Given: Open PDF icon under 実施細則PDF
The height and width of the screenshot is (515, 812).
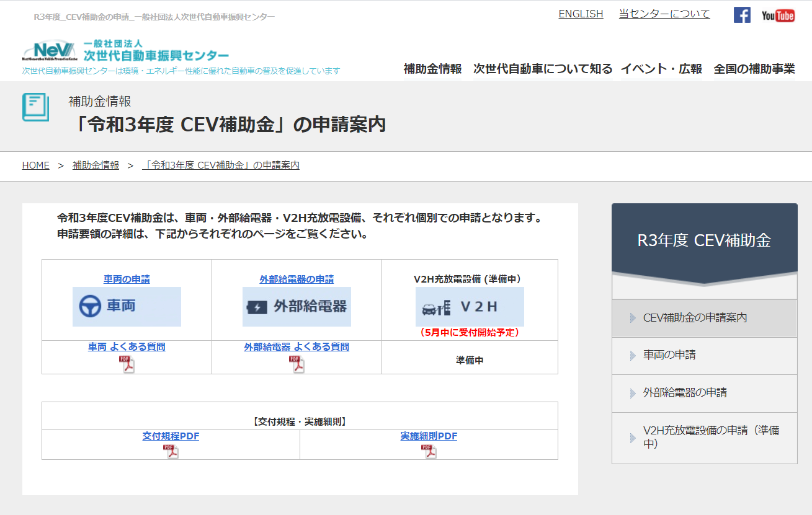Looking at the screenshot, I should pyautogui.click(x=429, y=451).
